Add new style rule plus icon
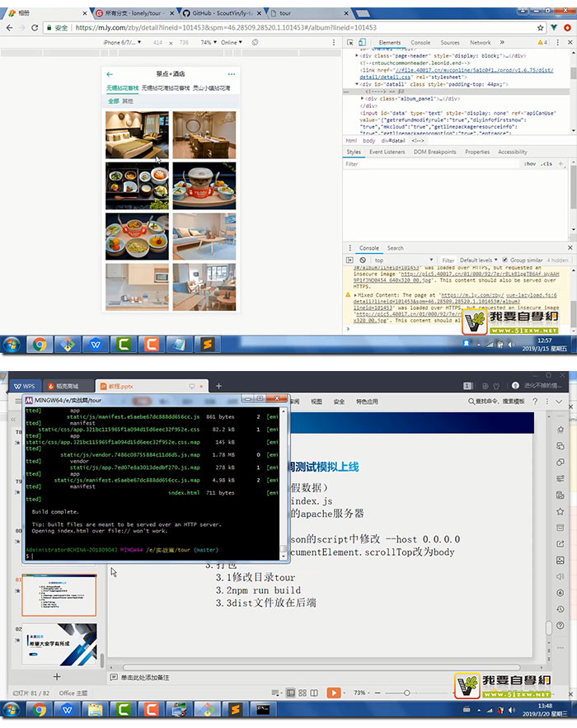This screenshot has width=577, height=728. point(561,164)
